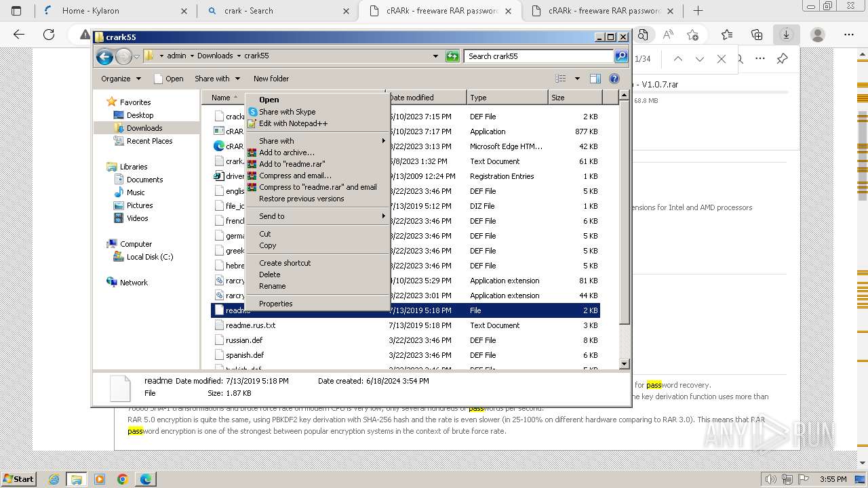The height and width of the screenshot is (488, 868).
Task: Select Compress to "readme.rar" and email
Action: [x=317, y=187]
